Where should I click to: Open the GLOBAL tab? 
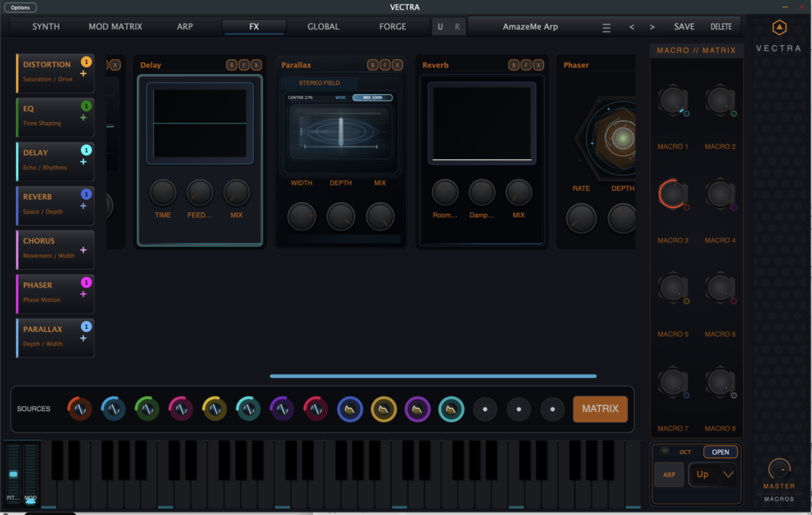pyautogui.click(x=322, y=26)
